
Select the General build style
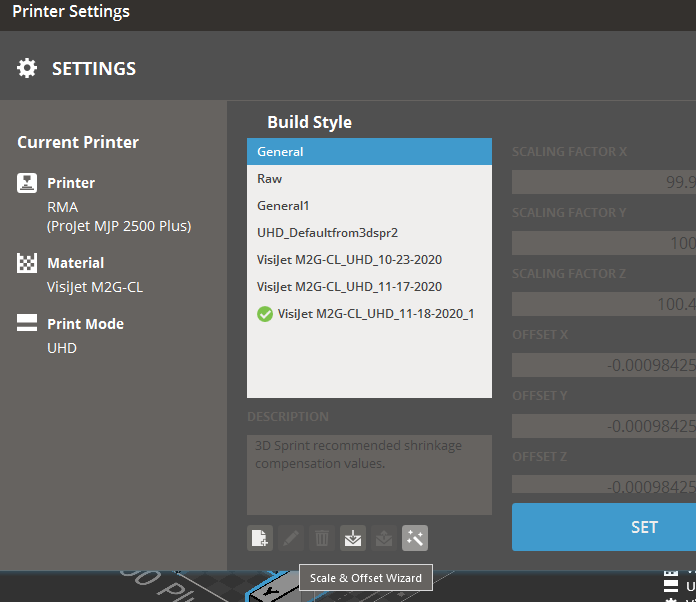[x=369, y=152]
